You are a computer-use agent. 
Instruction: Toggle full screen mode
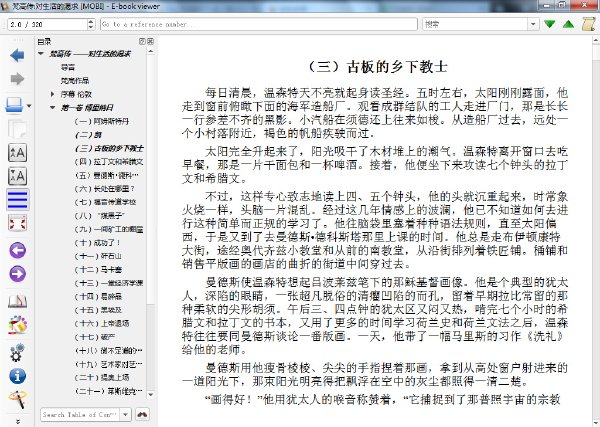[17, 223]
